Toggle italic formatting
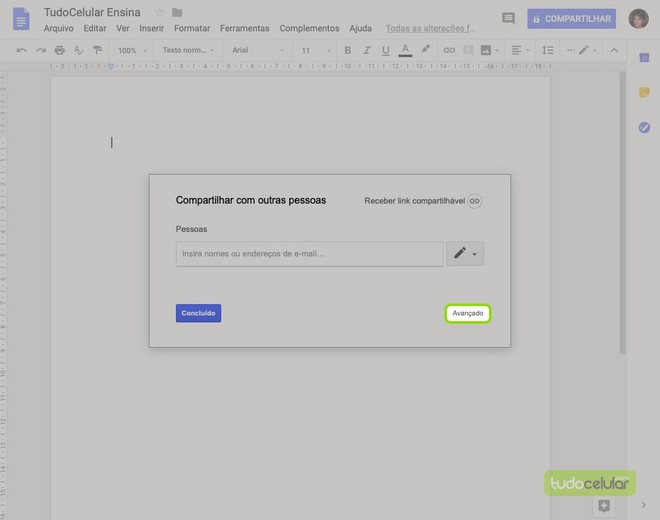Screen dimensions: 660x520 click(x=367, y=50)
